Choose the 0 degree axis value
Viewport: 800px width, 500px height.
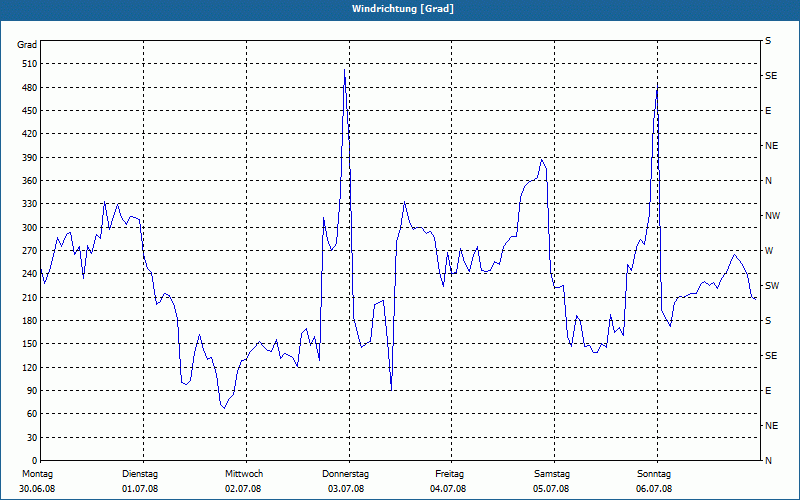[34, 461]
